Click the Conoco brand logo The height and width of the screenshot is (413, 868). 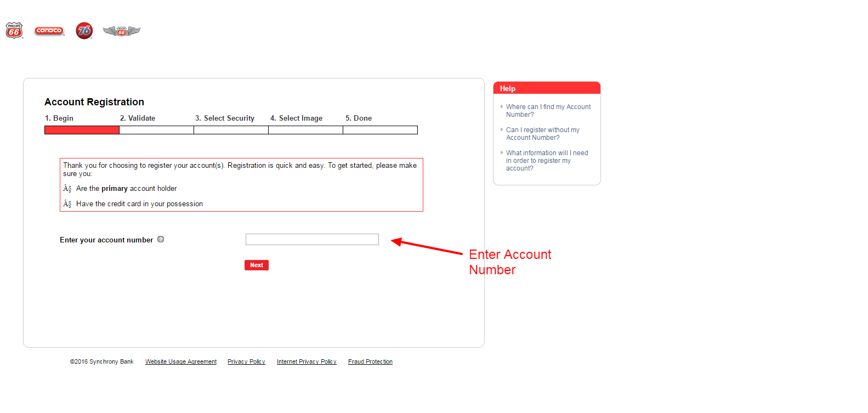[x=49, y=31]
